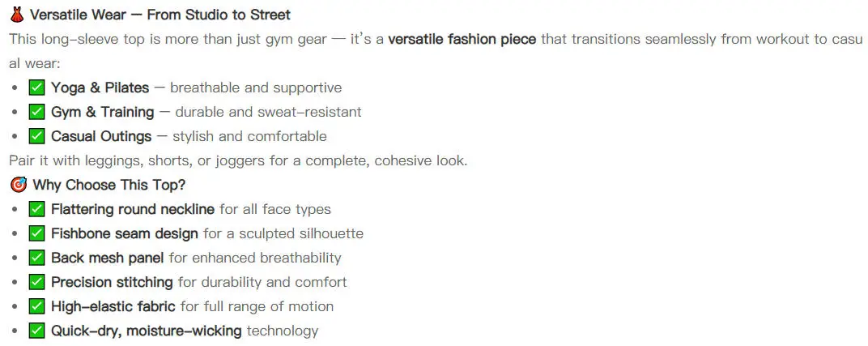Click the green check beside Back mesh panel

coord(36,258)
